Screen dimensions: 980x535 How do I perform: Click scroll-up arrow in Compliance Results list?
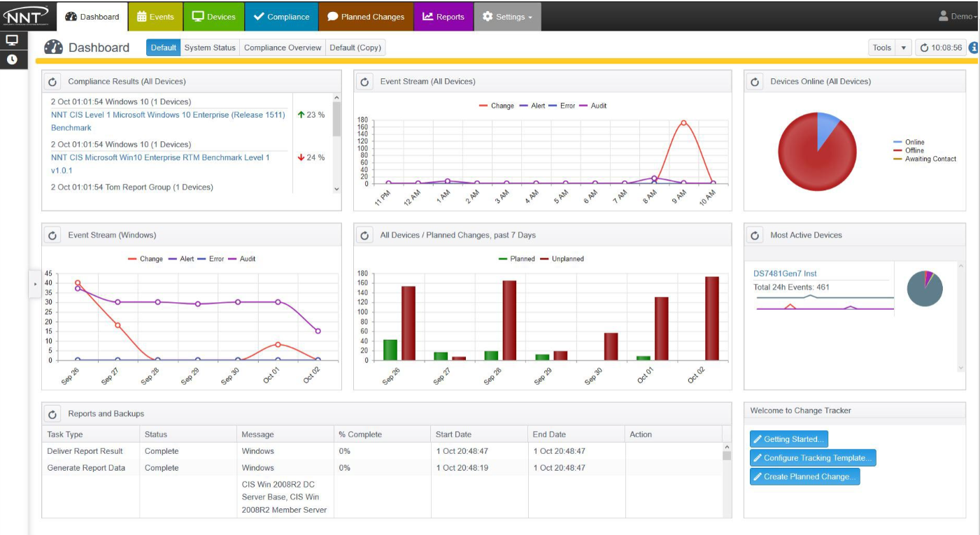pyautogui.click(x=336, y=98)
